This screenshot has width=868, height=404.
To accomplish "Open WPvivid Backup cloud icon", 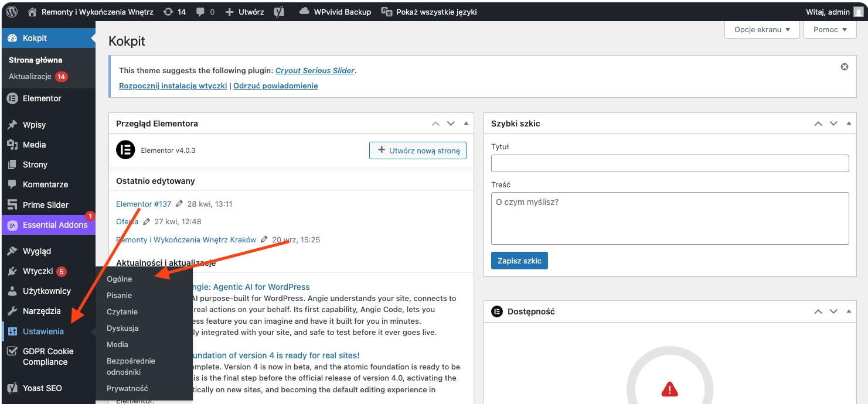I will tap(304, 11).
